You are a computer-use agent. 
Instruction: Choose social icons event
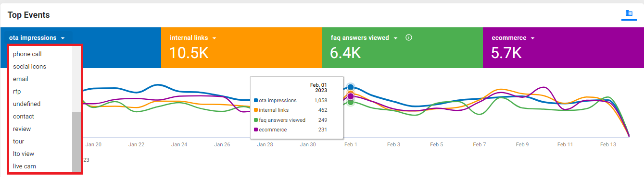click(40, 67)
